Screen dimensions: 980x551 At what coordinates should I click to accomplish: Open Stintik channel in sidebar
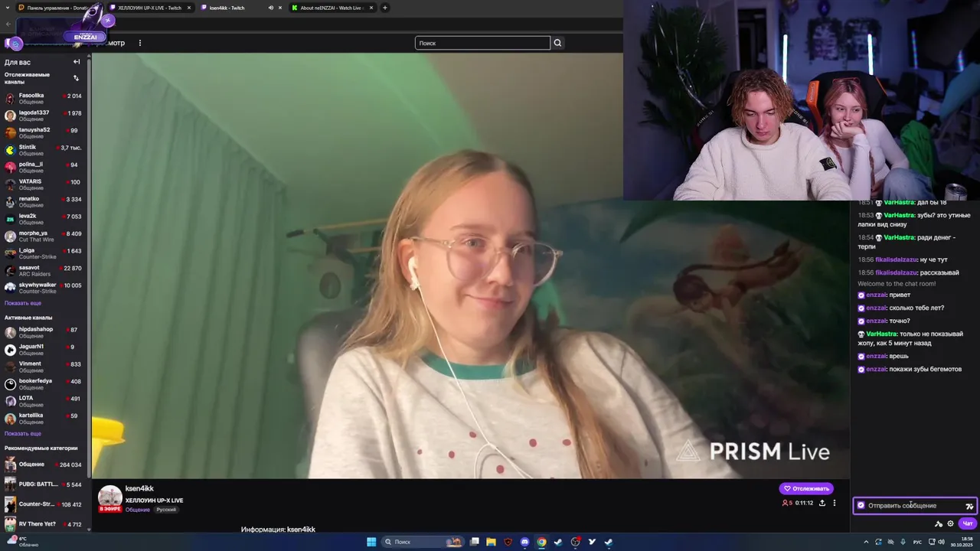[x=43, y=150]
